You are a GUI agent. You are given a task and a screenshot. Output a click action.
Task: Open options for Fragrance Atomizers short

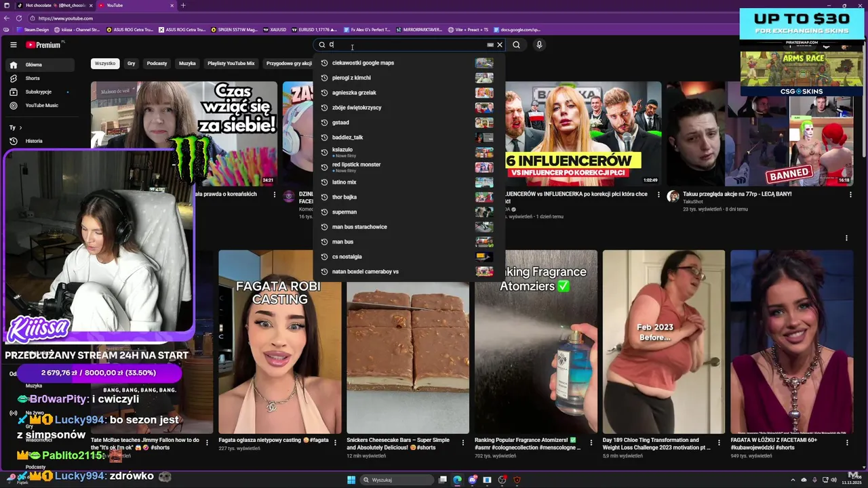[591, 442]
